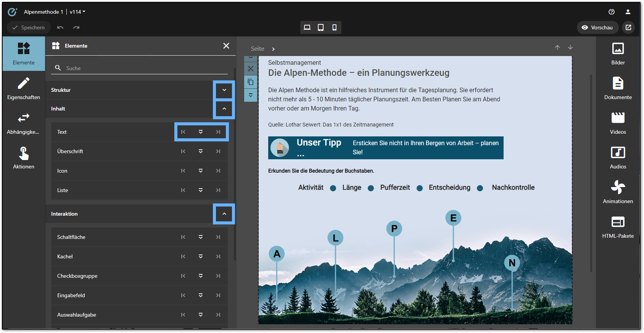644x333 pixels.
Task: Insert Liste element below selection
Action: point(201,190)
